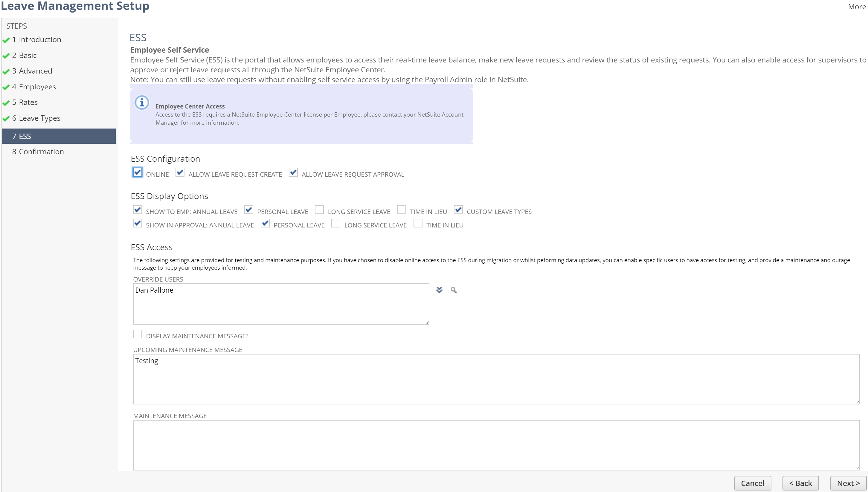This screenshot has height=492, width=868.
Task: Click inside the Override Users field
Action: (280, 303)
